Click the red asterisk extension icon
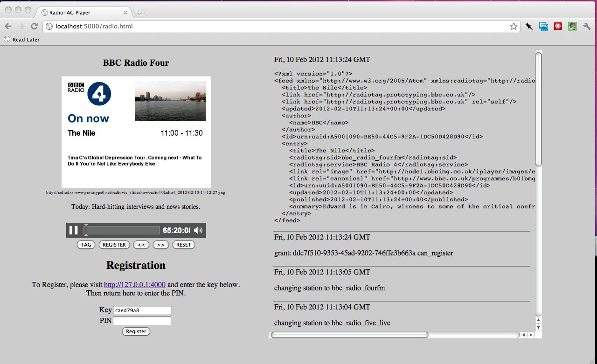Image resolution: width=597 pixels, height=364 pixels. coord(558,26)
